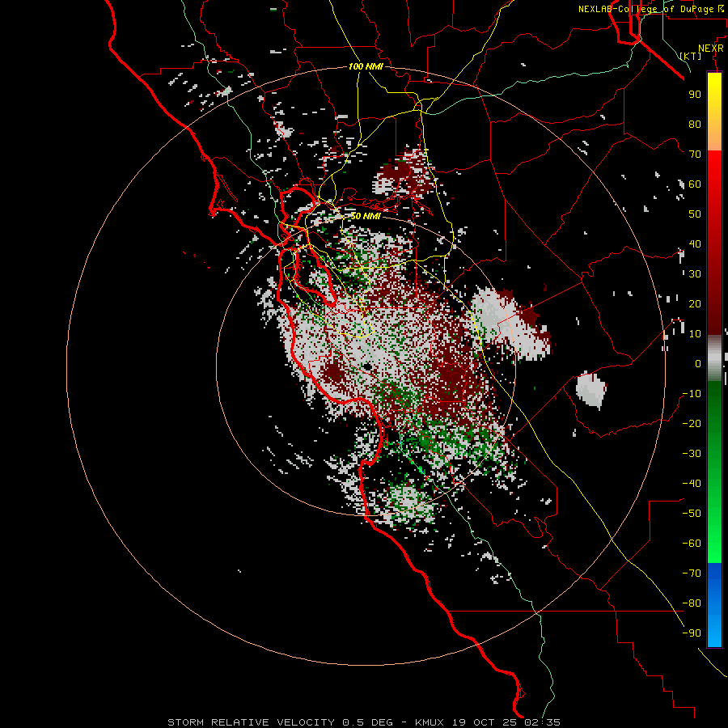
Task: Select the 70 value on the velocity scale
Action: point(695,154)
